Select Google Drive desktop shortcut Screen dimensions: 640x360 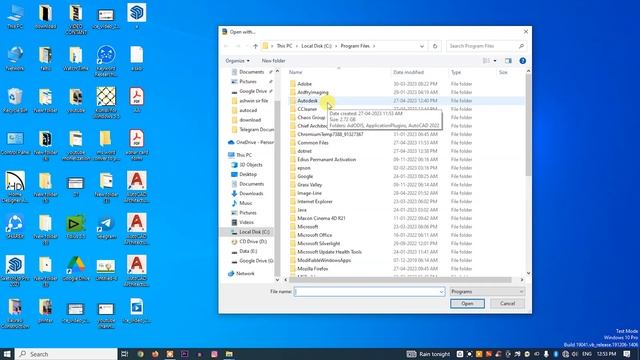(x=76, y=269)
